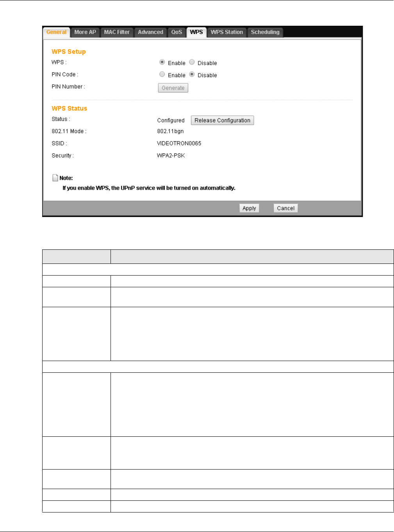The height and width of the screenshot is (532, 394).
Task: Click the SSID value VIDEOTRON0065
Action: (x=179, y=143)
